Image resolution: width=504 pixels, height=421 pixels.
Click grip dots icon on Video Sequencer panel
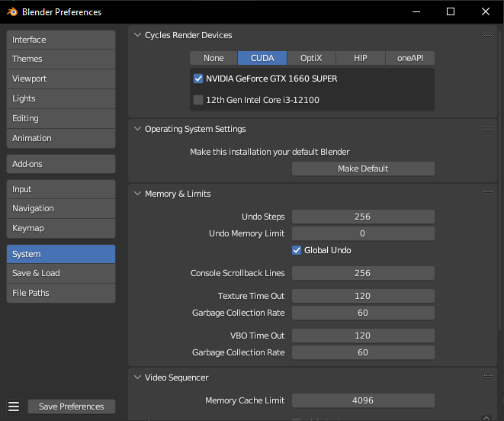pyautogui.click(x=488, y=377)
